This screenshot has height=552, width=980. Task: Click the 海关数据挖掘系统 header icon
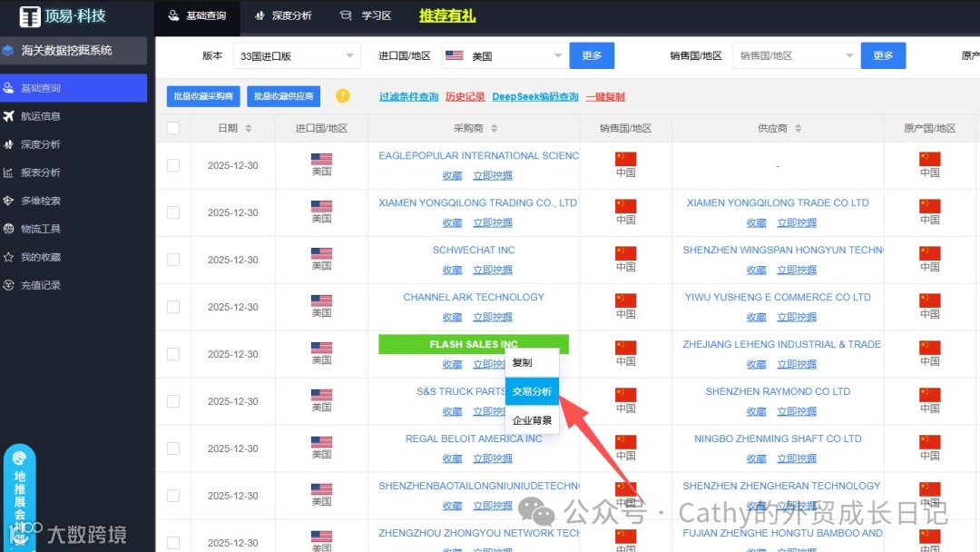[x=8, y=51]
